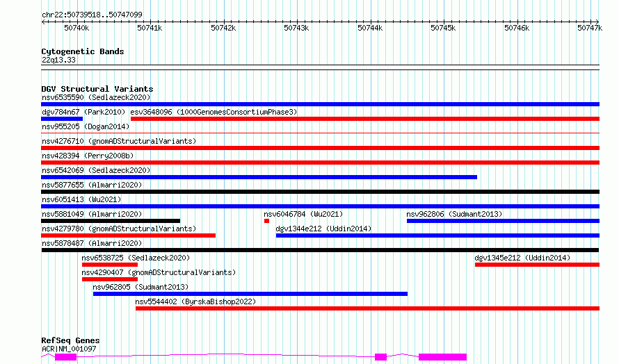This screenshot has width=619, height=364.
Task: Open the ACR|NM_001097 gene label
Action: point(69,349)
